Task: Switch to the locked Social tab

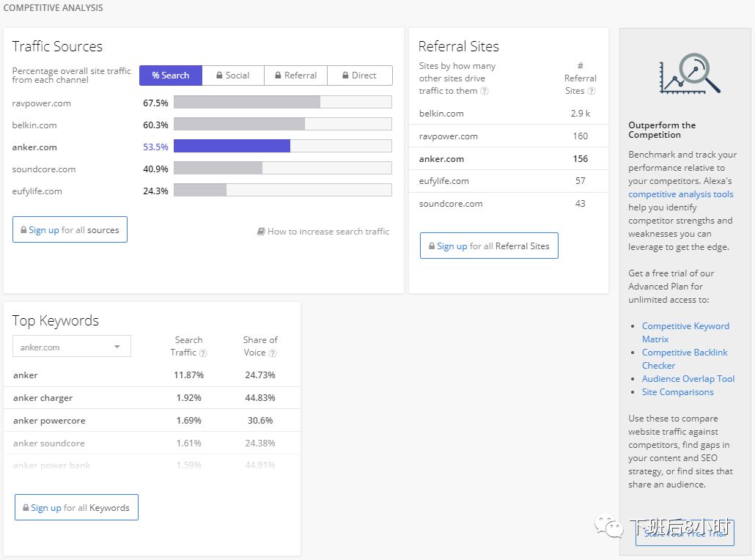Action: point(232,75)
